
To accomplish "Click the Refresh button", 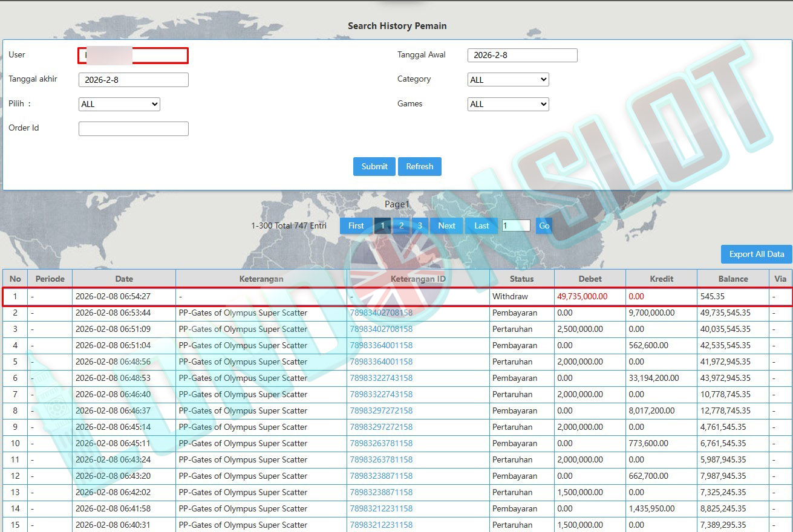I will click(x=419, y=166).
